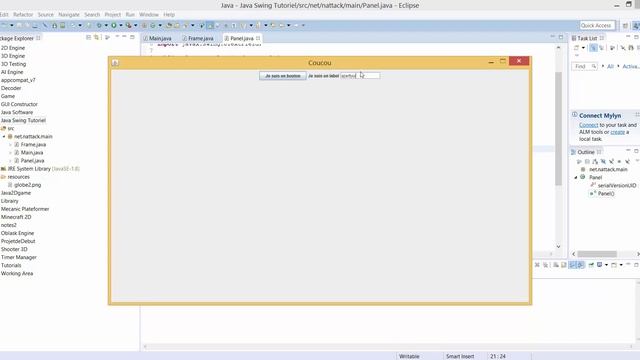Click the Outline horizontal scrollbar thumb

(x=597, y=254)
